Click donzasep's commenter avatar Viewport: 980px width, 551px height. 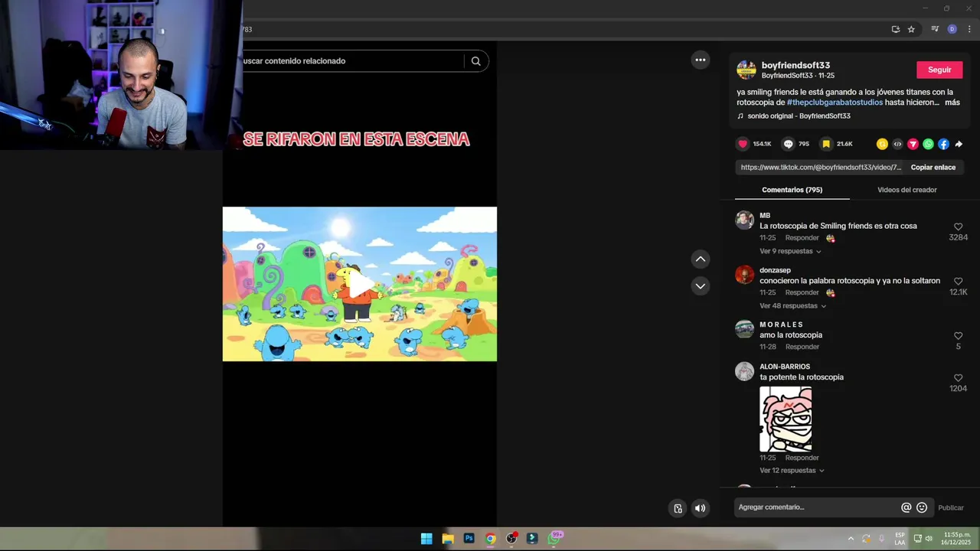[x=744, y=275]
